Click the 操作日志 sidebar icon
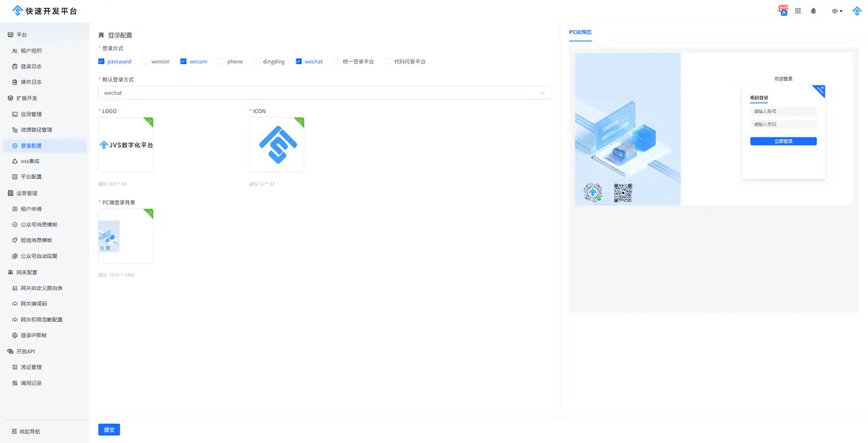This screenshot has width=868, height=443. click(x=15, y=82)
